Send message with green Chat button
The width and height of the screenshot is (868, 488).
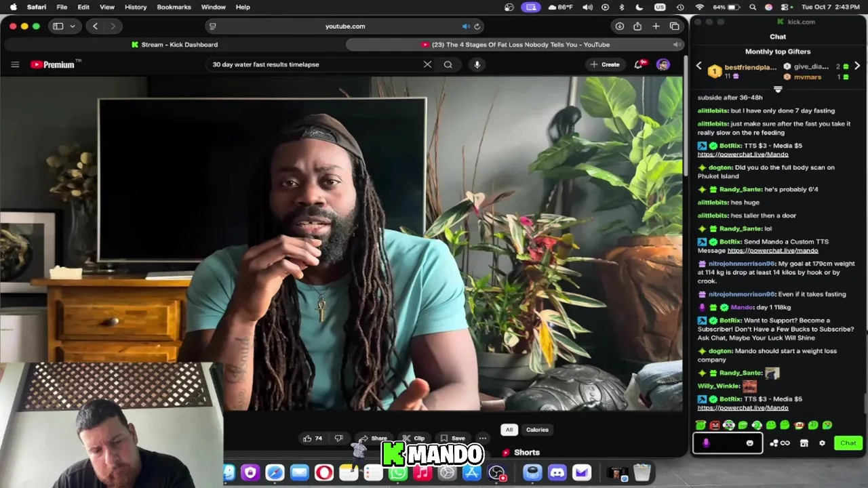tap(848, 443)
